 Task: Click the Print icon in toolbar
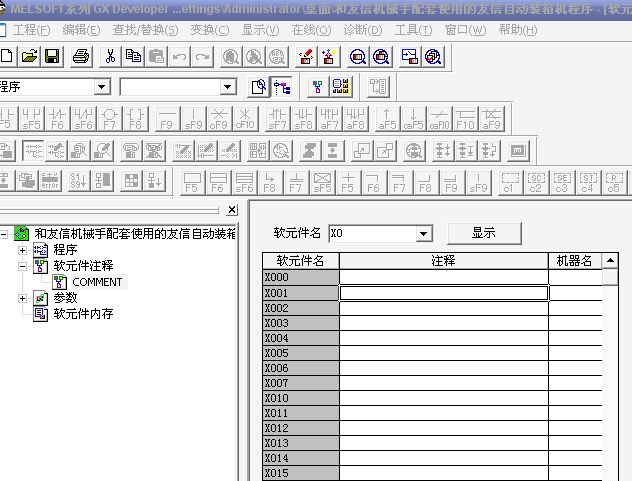[x=82, y=56]
